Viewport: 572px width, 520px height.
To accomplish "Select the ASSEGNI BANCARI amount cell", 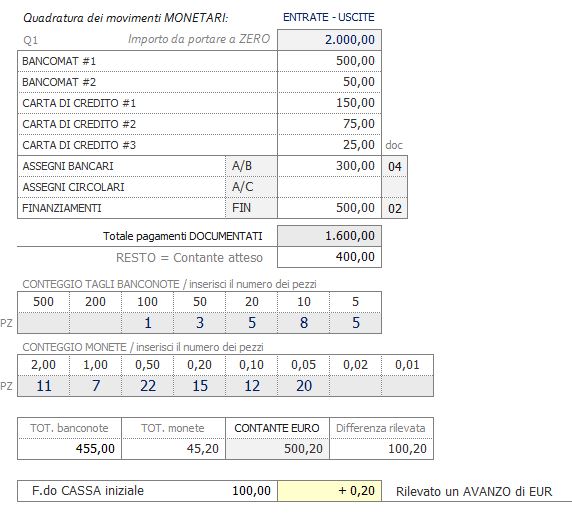I will click(329, 166).
